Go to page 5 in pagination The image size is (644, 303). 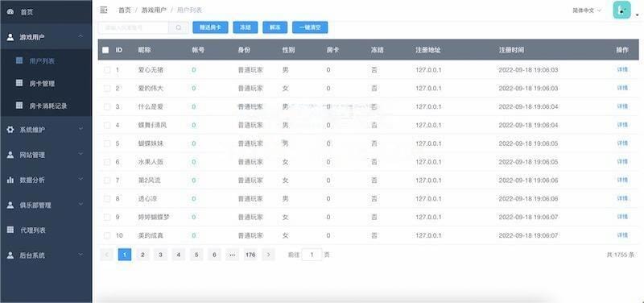[x=196, y=255]
